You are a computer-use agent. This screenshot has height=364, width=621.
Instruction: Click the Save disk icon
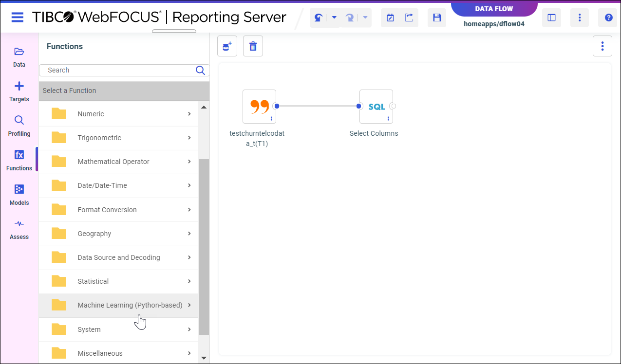click(x=437, y=18)
